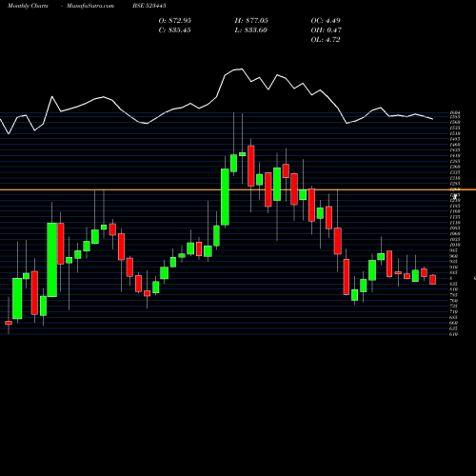Viewport: 476px width, 476px height.
Task: Click the '1010' price axis label
Action: 455,245
